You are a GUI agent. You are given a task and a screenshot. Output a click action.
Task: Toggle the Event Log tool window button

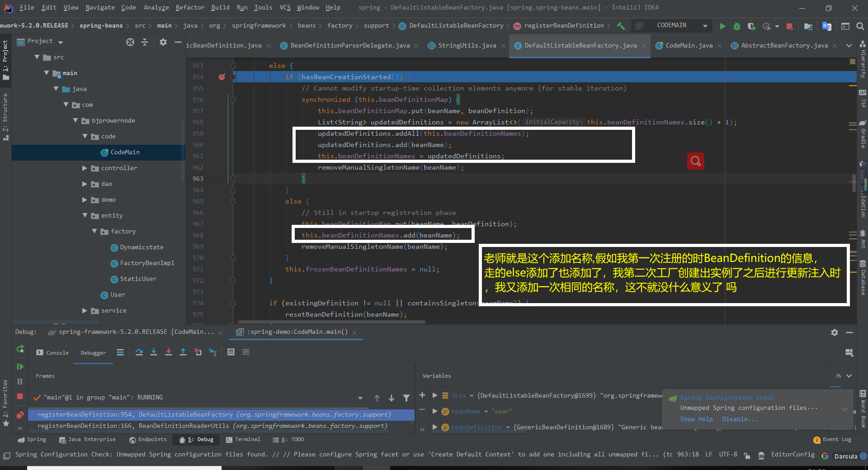pyautogui.click(x=832, y=439)
